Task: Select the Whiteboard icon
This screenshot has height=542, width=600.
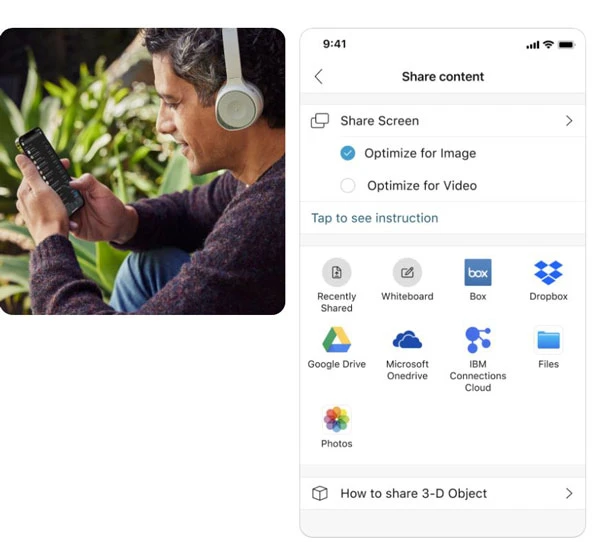Action: (x=407, y=272)
